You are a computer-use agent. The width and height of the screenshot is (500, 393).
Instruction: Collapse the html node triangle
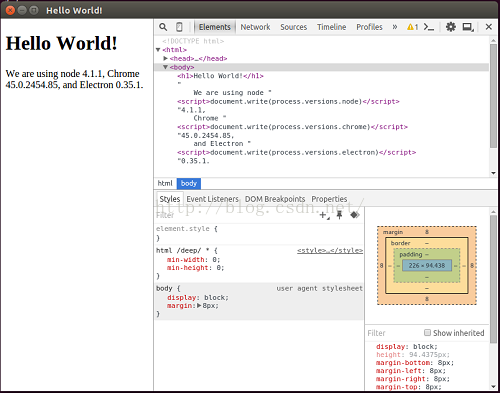[x=158, y=50]
